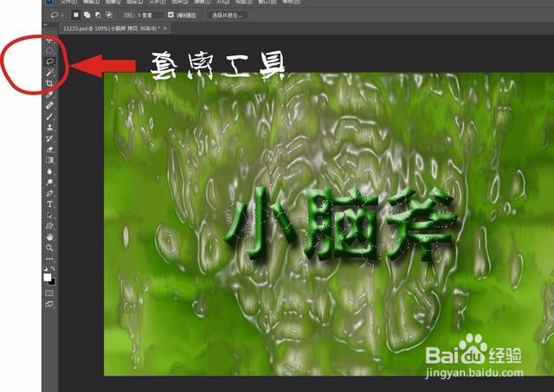Select the Custom Shape tool
554x392 pixels.
(50, 226)
